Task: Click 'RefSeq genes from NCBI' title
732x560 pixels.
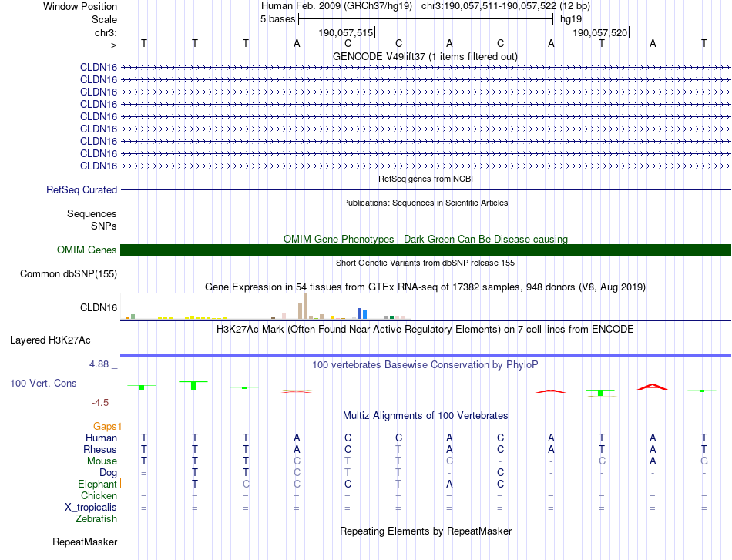Action: pyautogui.click(x=425, y=179)
